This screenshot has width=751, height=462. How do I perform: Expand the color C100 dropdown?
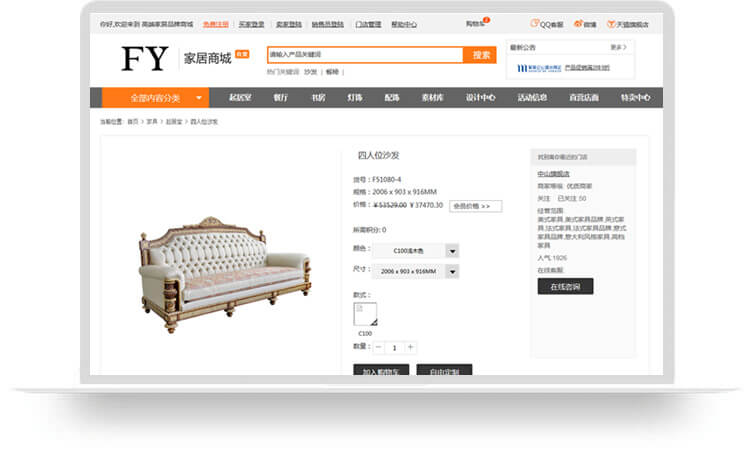click(452, 251)
